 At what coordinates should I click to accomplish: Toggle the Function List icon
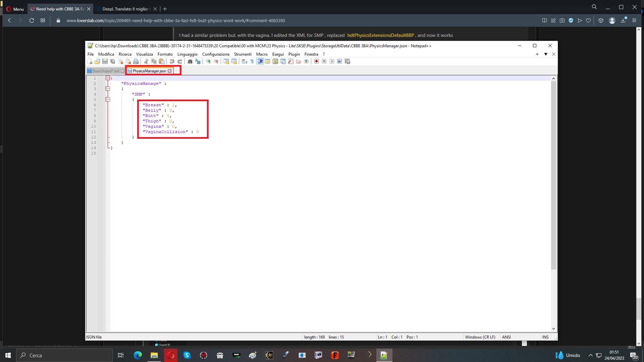tap(291, 61)
